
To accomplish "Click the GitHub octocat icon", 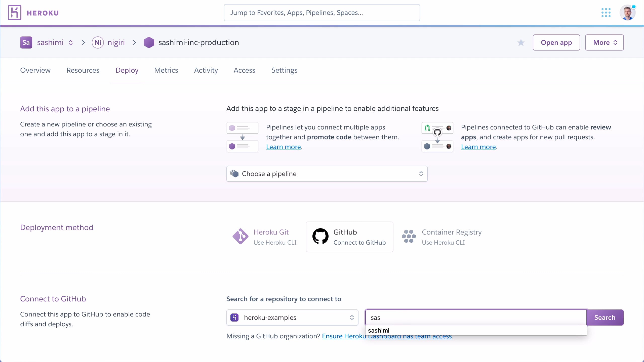I will 320,236.
